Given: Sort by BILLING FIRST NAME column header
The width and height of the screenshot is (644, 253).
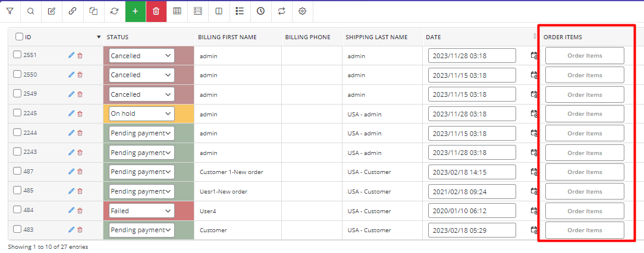Looking at the screenshot, I should click(227, 37).
